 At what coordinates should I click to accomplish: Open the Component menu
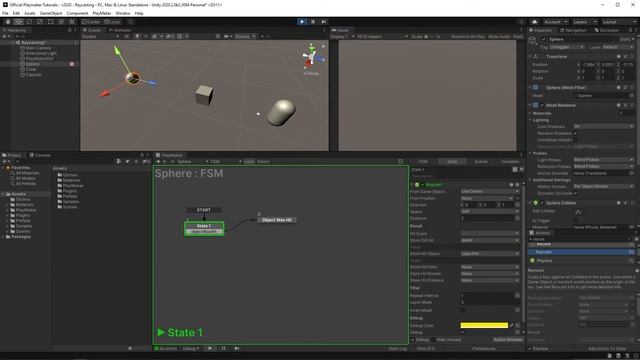pyautogui.click(x=77, y=13)
